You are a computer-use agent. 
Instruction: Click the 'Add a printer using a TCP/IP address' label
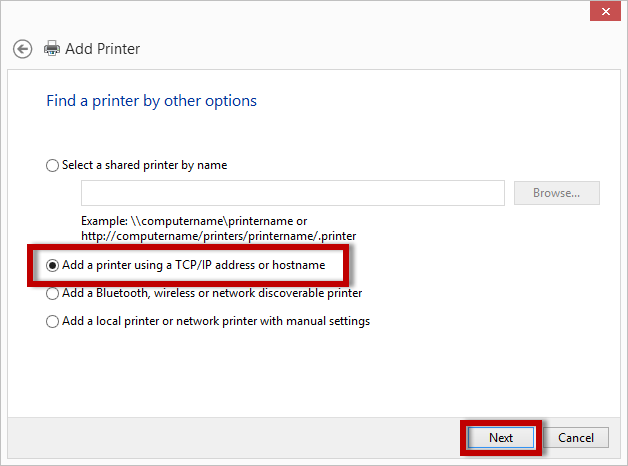[x=193, y=265]
